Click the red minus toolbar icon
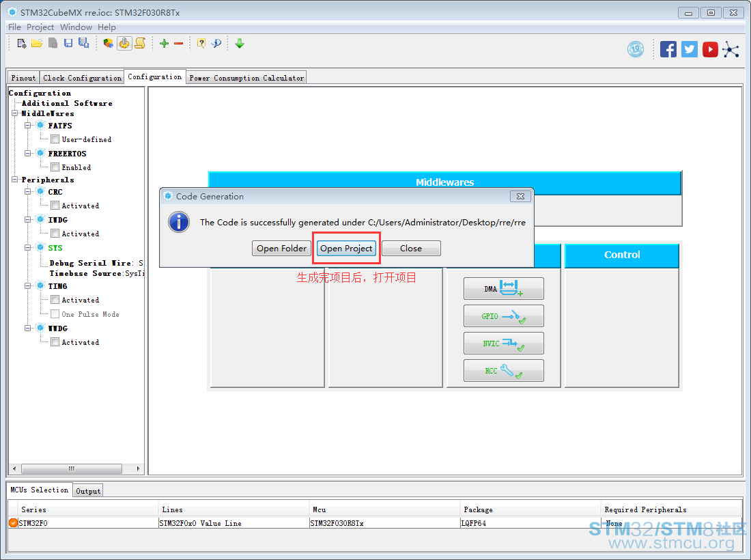The height and width of the screenshot is (560, 751). tap(179, 44)
